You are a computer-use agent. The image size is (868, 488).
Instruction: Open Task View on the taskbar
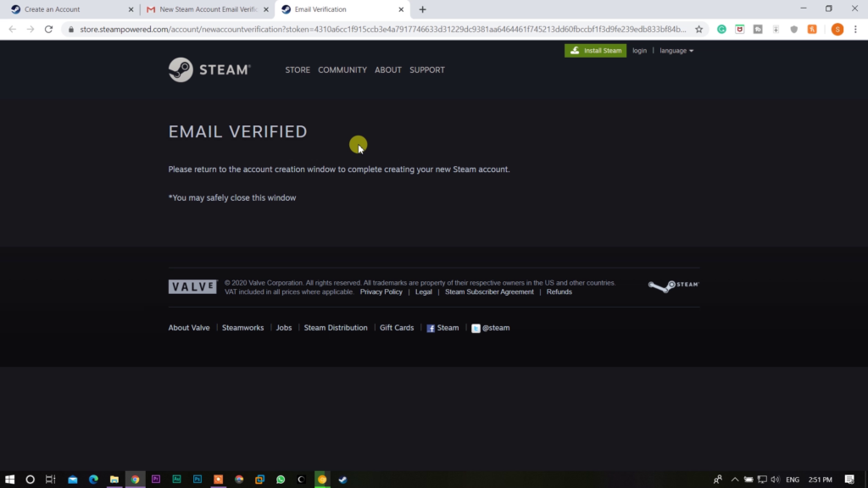(x=50, y=480)
